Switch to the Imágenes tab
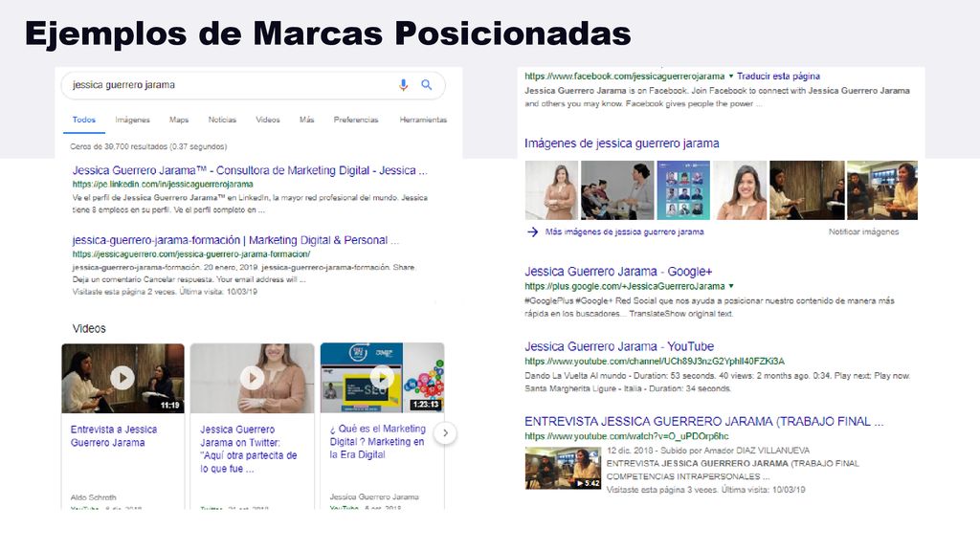980x551 pixels. (x=132, y=120)
